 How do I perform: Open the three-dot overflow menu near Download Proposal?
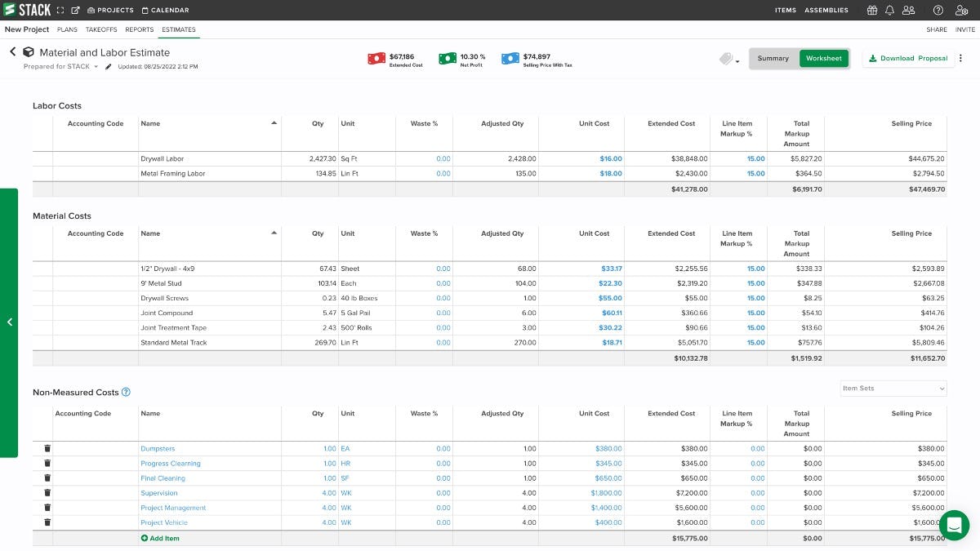pyautogui.click(x=960, y=58)
